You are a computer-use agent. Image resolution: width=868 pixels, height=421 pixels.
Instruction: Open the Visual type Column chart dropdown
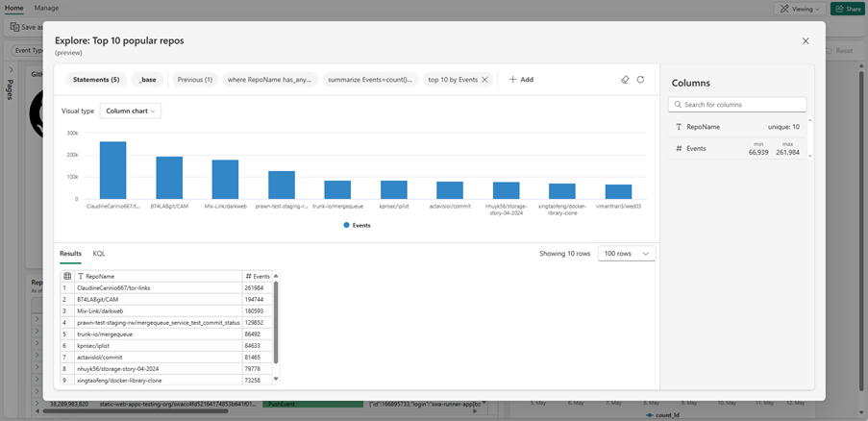[x=130, y=111]
